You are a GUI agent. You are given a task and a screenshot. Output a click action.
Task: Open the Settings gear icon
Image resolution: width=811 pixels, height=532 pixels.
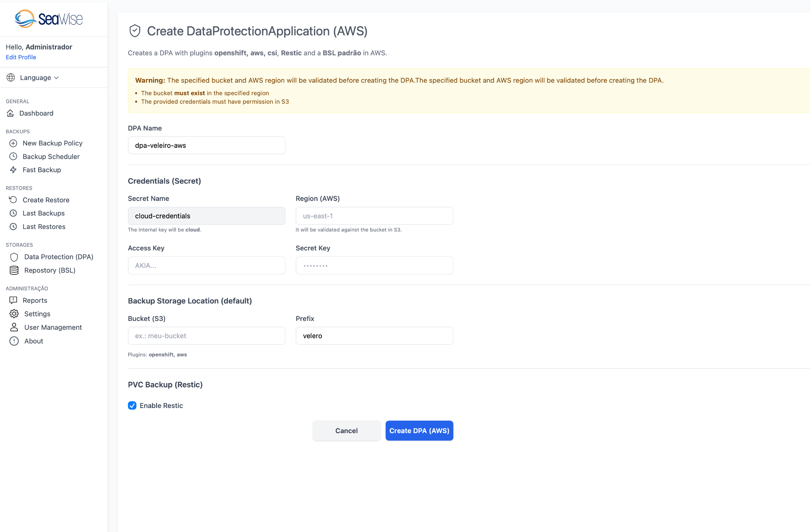point(13,314)
